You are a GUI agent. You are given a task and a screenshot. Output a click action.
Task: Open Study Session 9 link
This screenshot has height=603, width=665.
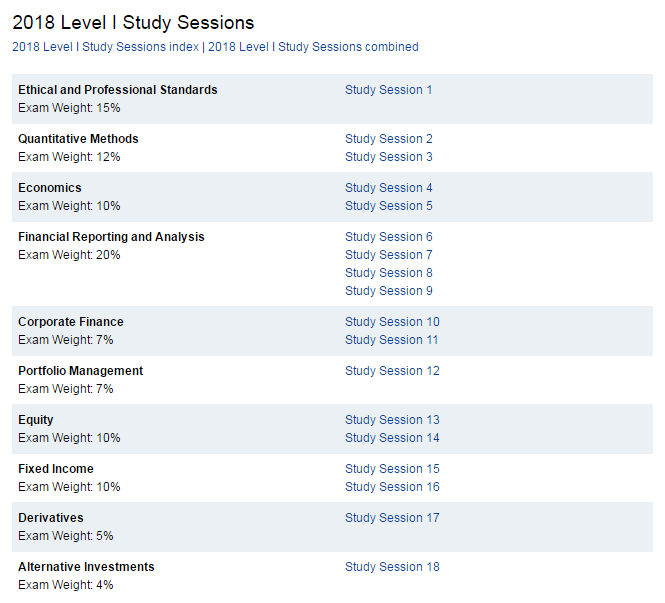click(388, 291)
